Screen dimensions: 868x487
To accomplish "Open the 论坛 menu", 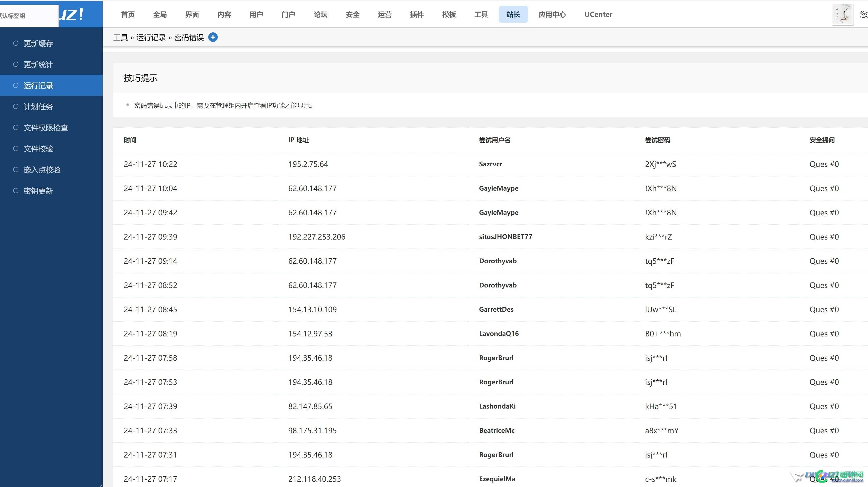I will (320, 14).
